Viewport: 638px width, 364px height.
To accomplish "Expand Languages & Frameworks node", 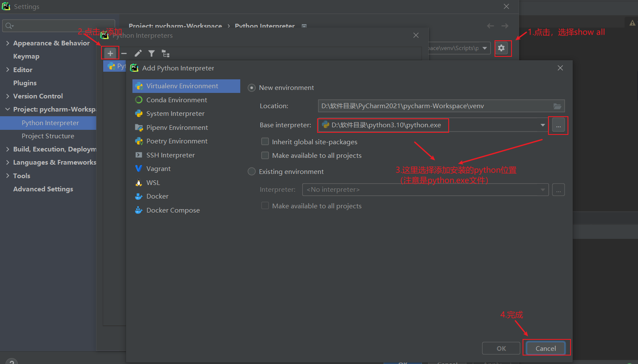I will point(8,162).
